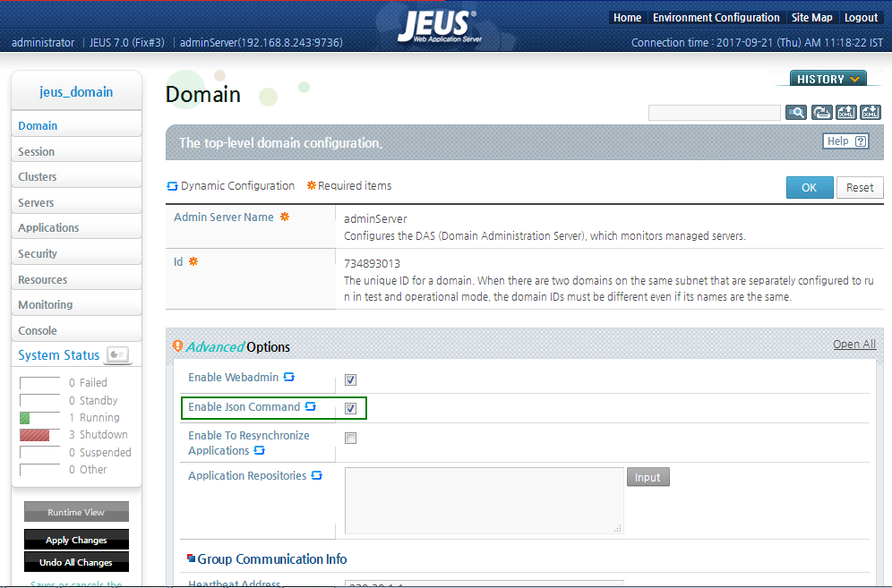Click the Group Communication Info bullet icon

(191, 558)
